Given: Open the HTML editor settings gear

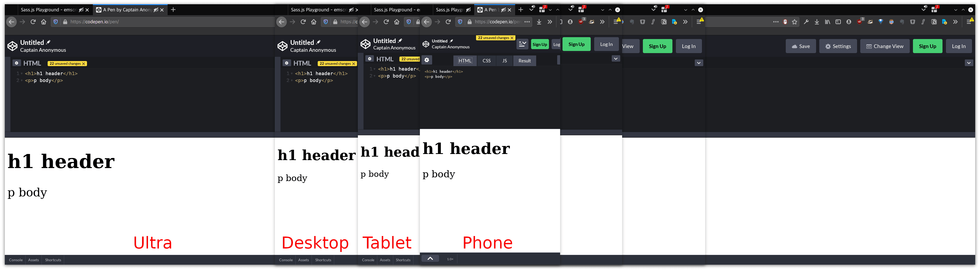Looking at the screenshot, I should [17, 63].
